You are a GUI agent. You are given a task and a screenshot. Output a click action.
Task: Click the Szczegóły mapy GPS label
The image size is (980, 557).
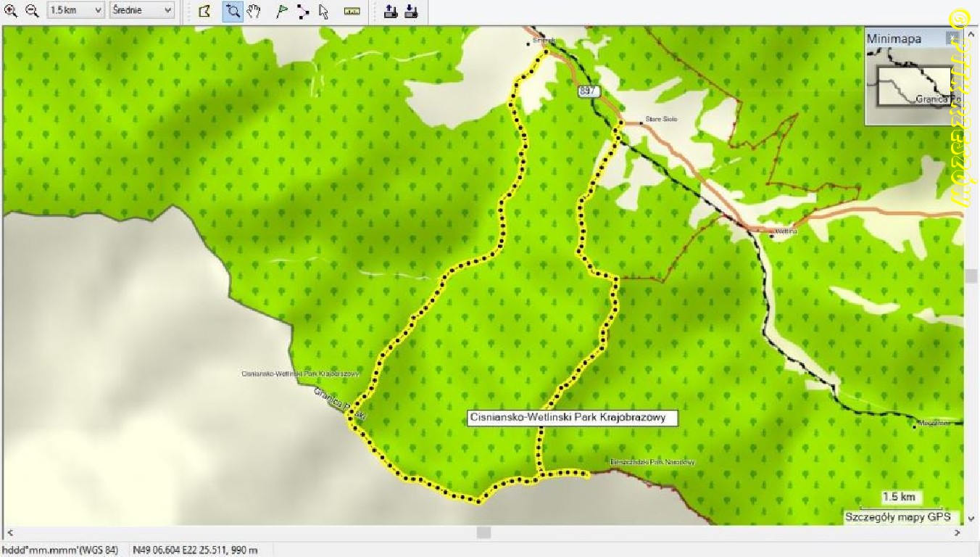tap(898, 517)
